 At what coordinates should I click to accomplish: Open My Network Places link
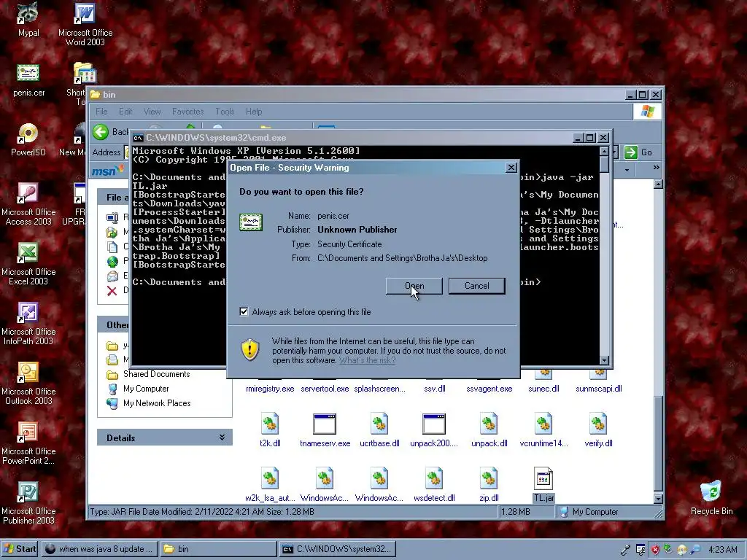pos(157,403)
